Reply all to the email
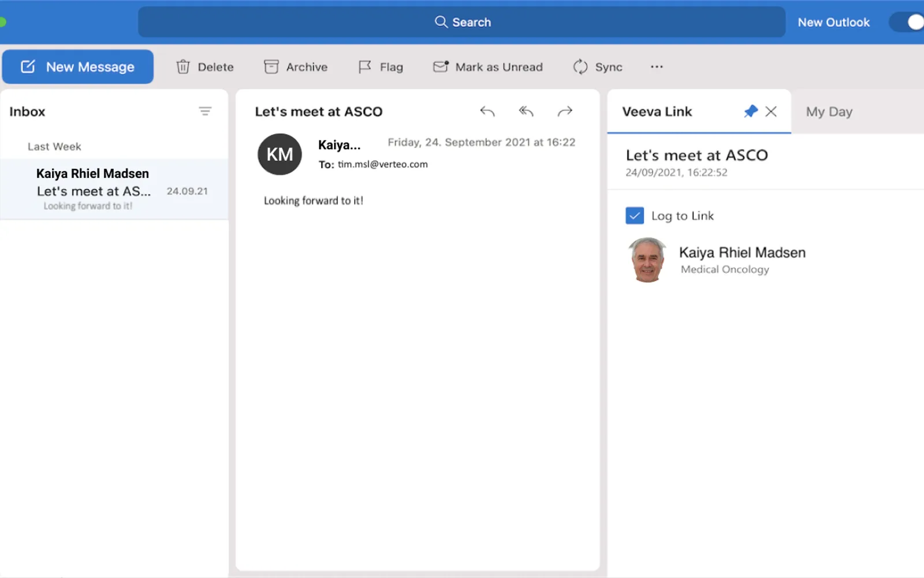924x578 pixels. pos(526,111)
